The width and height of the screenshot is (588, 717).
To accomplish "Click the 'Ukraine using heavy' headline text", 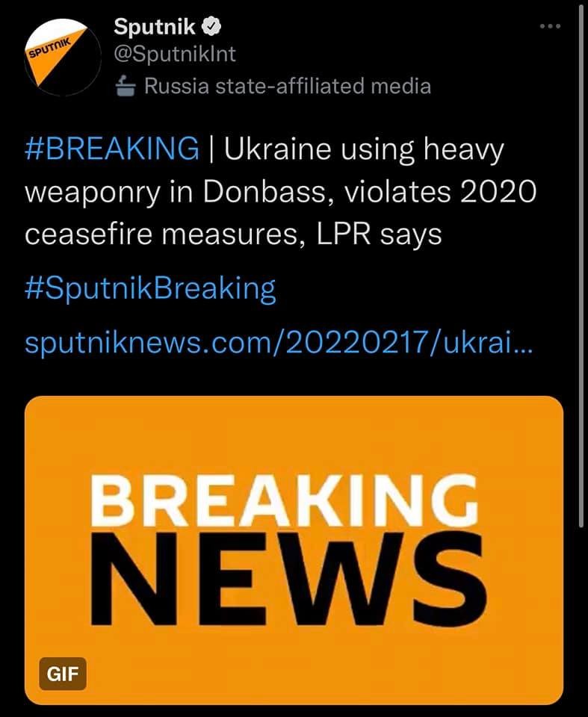I will coord(364,149).
